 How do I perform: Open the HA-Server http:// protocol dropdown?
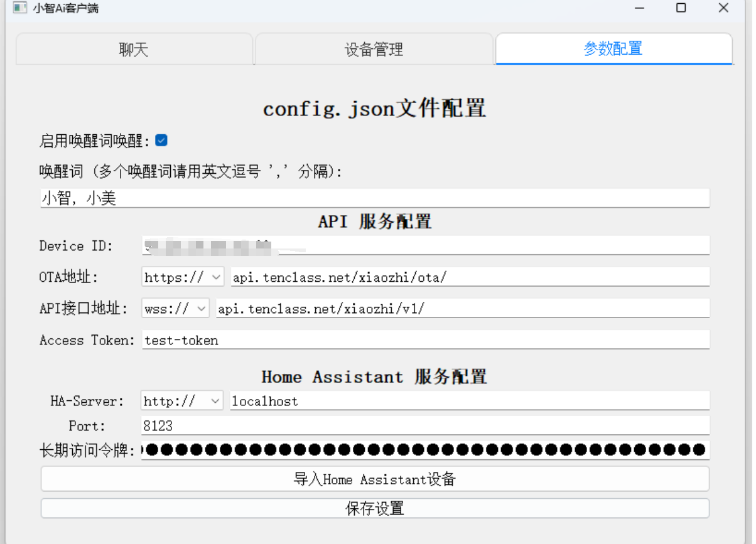(181, 401)
